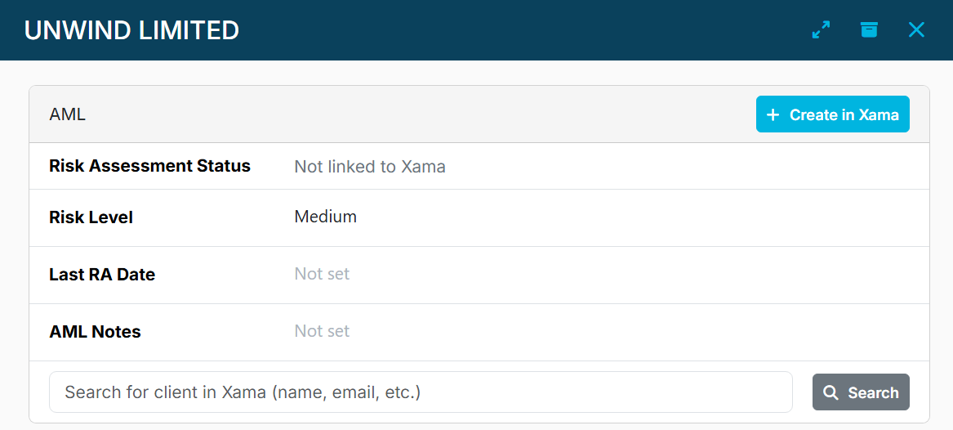Click the AML section header
This screenshot has width=953, height=430.
67,114
